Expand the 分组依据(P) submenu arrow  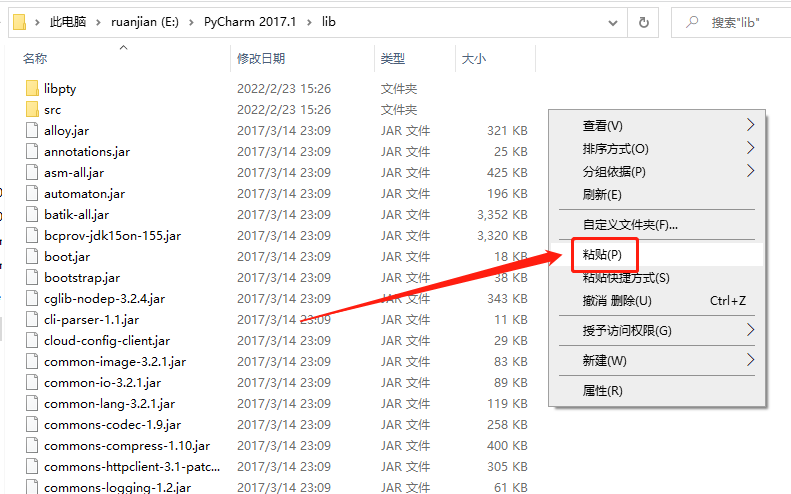750,171
